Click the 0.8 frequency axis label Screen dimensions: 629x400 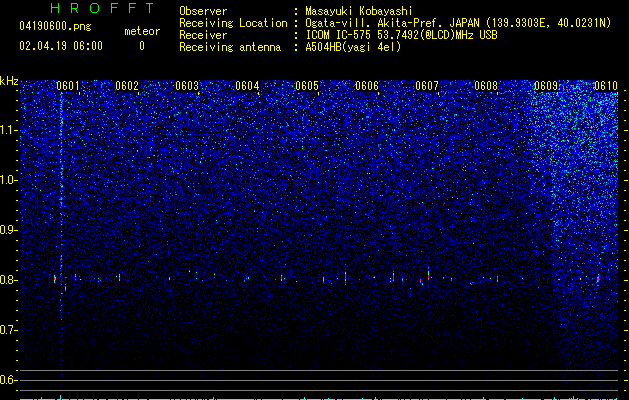point(8,280)
